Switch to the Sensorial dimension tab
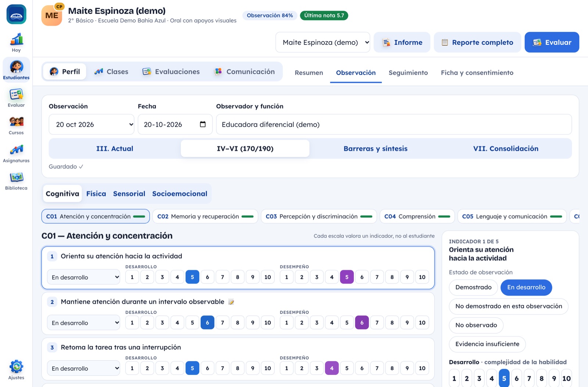This screenshot has height=387, width=588. (x=129, y=193)
